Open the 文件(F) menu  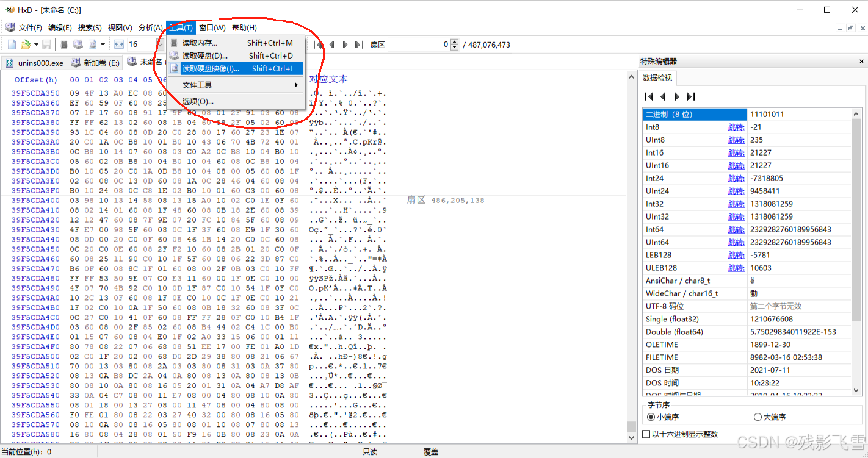pos(31,27)
